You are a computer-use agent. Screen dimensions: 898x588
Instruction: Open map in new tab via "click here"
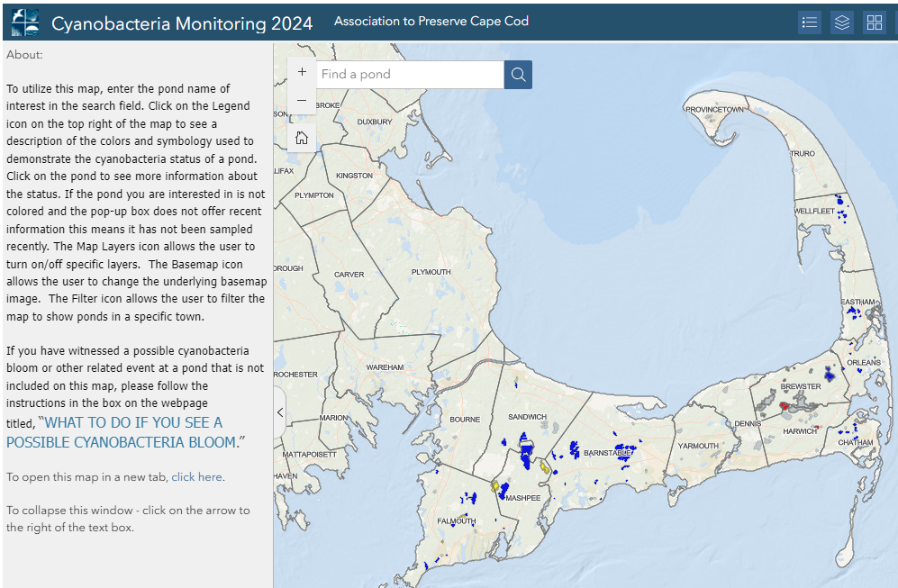(x=196, y=477)
